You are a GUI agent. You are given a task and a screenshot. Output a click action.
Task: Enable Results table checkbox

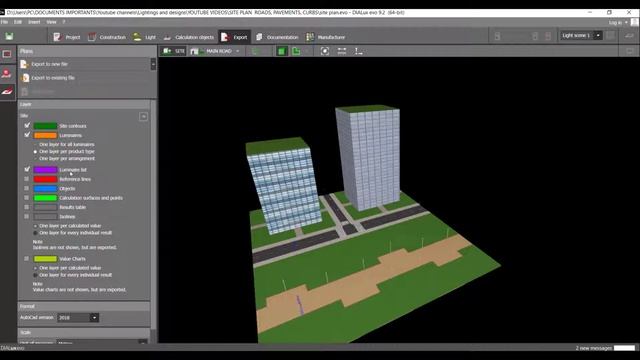27,207
